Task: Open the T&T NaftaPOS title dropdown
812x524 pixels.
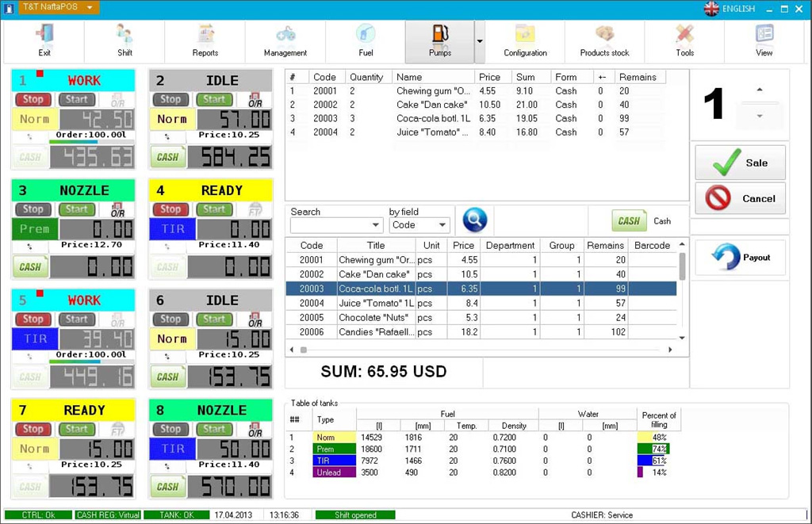Action: (90, 7)
